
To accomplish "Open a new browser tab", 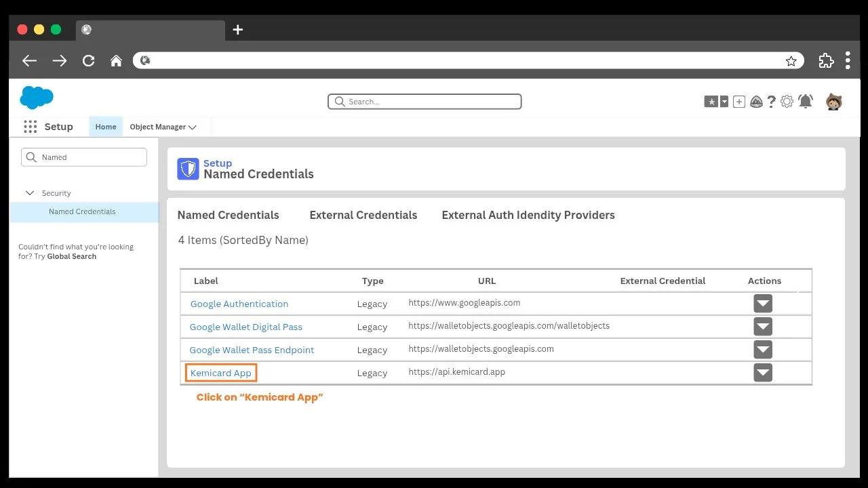I will [237, 30].
